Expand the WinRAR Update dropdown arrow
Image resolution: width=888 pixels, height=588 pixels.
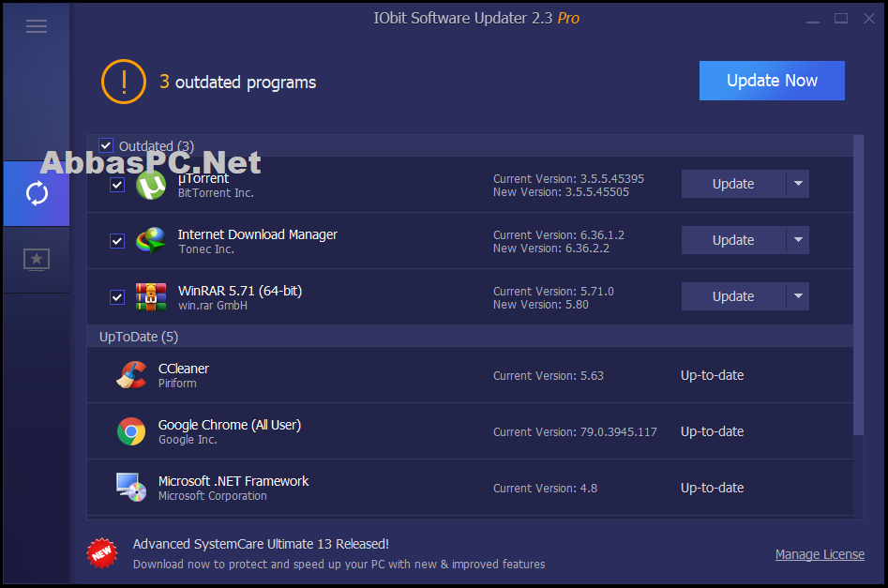798,295
